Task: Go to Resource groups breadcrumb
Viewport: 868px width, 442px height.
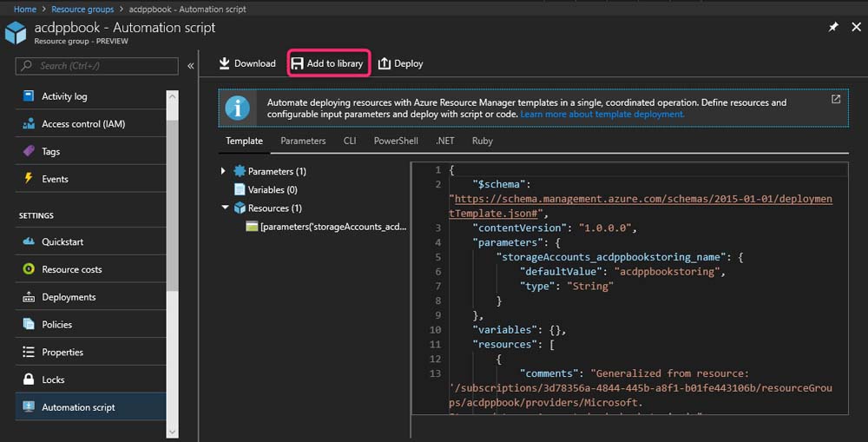Action: (82, 9)
